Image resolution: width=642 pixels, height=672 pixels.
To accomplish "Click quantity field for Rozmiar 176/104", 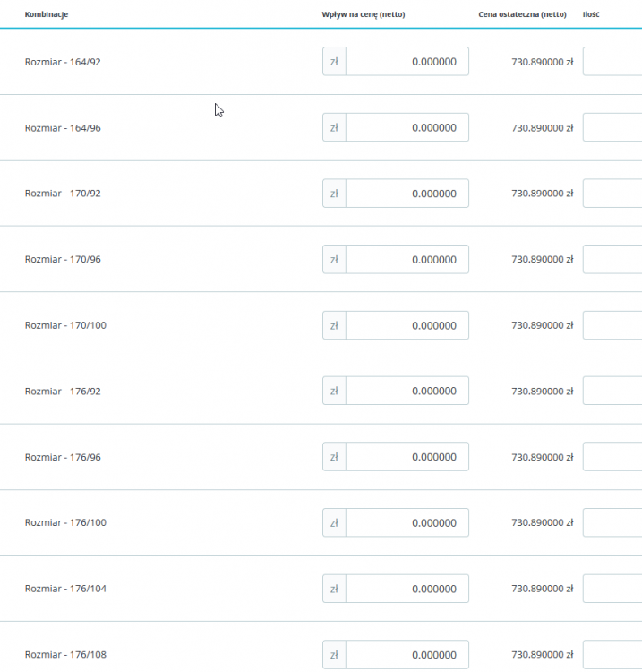I will pos(612,589).
